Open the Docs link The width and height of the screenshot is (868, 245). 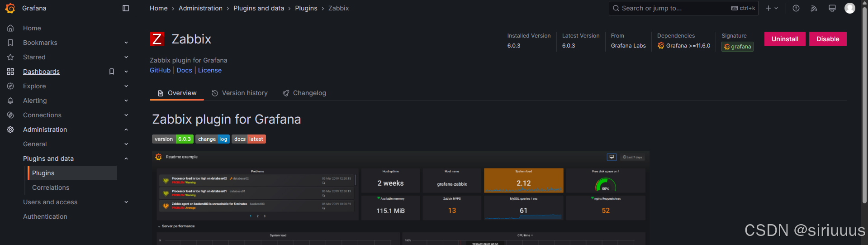tap(184, 70)
